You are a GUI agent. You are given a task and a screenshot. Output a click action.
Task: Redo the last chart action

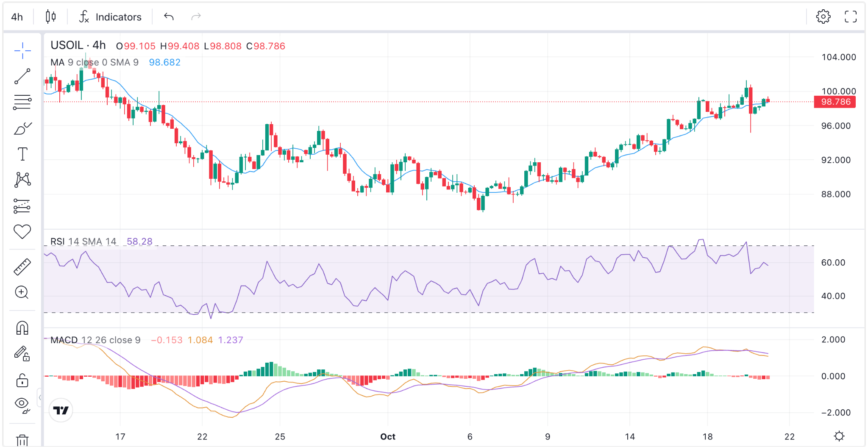196,17
